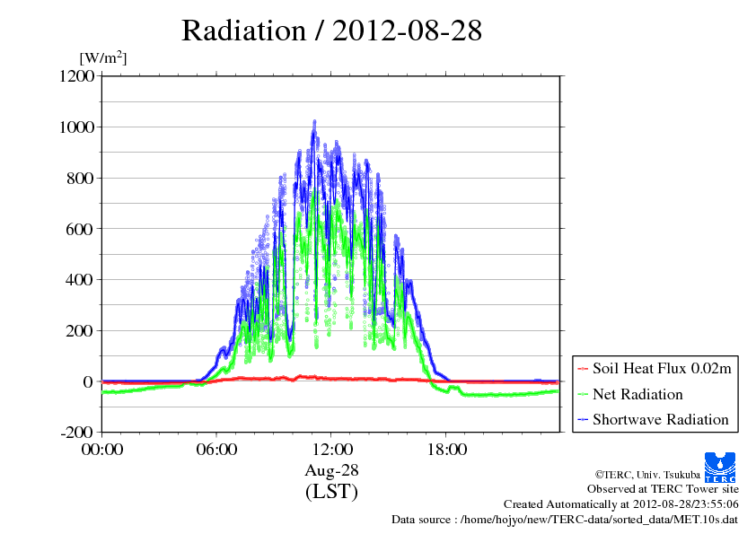The image size is (756, 534).
Task: Click the '©TERC, Univ. Tsukuba' copyright text
Action: point(647,475)
